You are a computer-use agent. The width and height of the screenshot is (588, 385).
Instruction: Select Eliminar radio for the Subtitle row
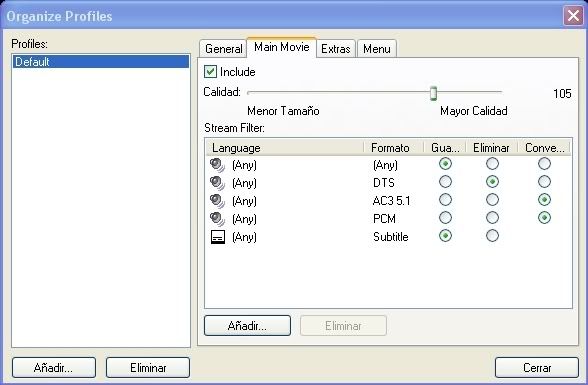coord(492,236)
